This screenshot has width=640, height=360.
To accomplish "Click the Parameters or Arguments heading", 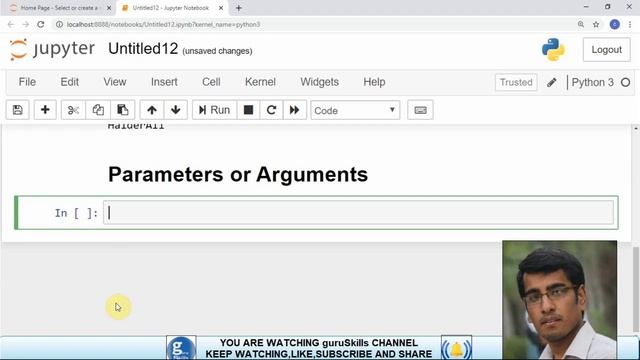I will pyautogui.click(x=238, y=175).
